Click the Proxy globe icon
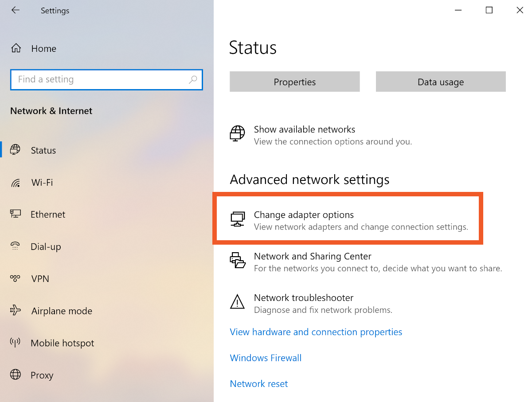 pyautogui.click(x=16, y=375)
